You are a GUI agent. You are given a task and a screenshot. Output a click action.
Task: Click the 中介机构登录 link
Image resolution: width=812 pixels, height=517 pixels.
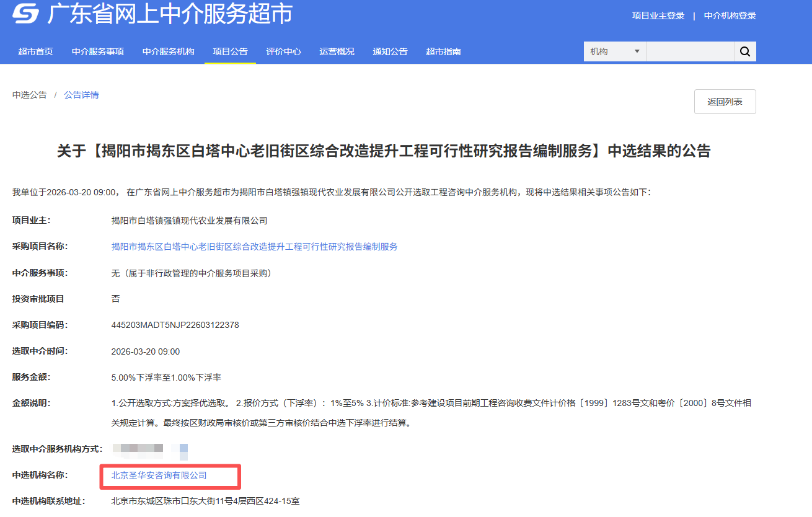[x=730, y=15]
